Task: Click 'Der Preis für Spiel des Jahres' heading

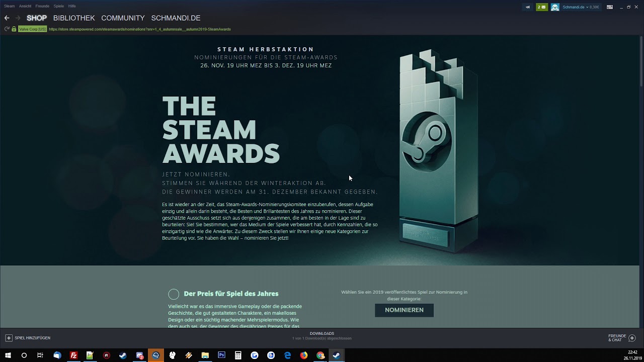Action: click(x=231, y=294)
